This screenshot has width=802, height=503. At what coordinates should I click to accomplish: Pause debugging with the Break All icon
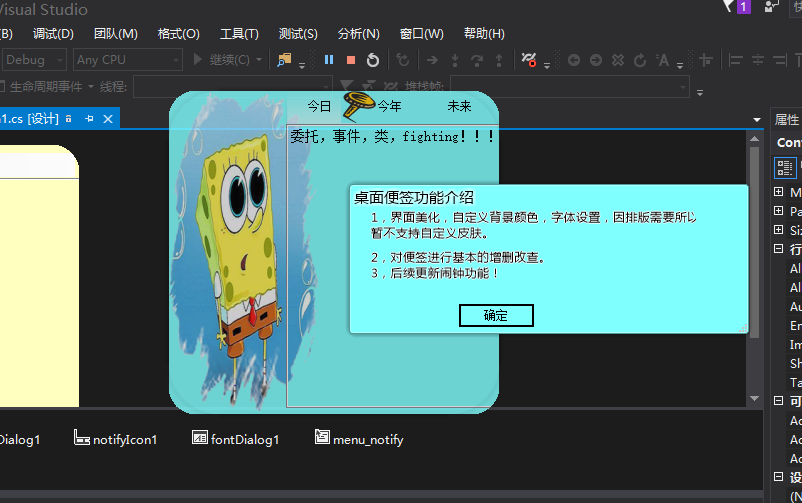click(329, 60)
